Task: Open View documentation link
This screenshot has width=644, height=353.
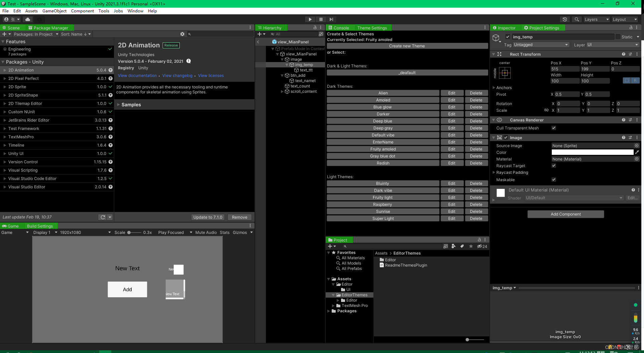Action: coord(137,76)
